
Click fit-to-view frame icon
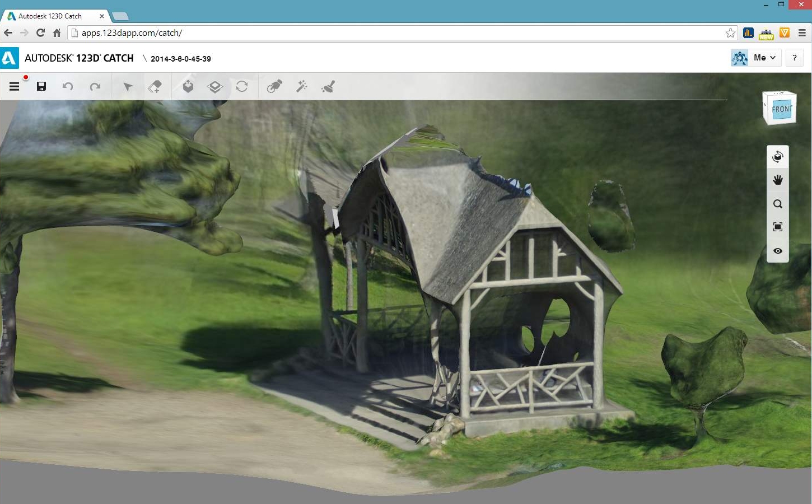point(778,227)
